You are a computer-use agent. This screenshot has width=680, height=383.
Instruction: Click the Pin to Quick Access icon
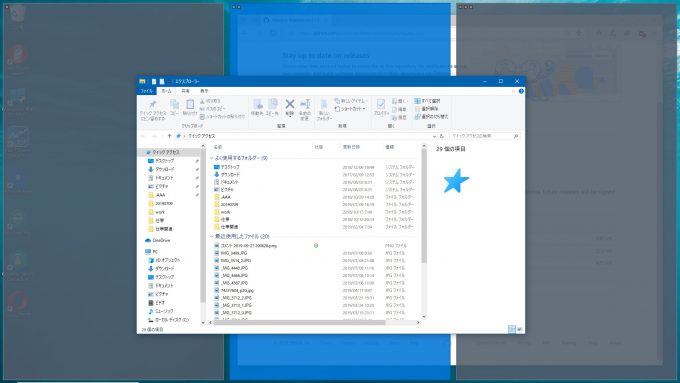pyautogui.click(x=153, y=104)
